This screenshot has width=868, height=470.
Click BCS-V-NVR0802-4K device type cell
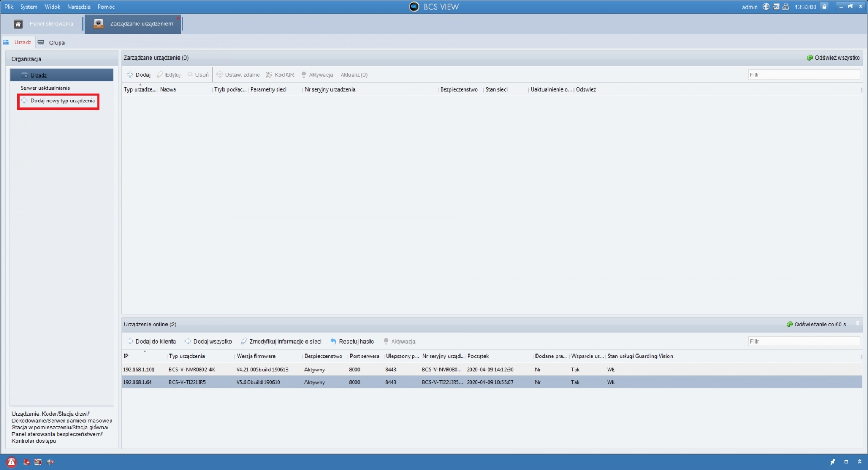pyautogui.click(x=192, y=370)
